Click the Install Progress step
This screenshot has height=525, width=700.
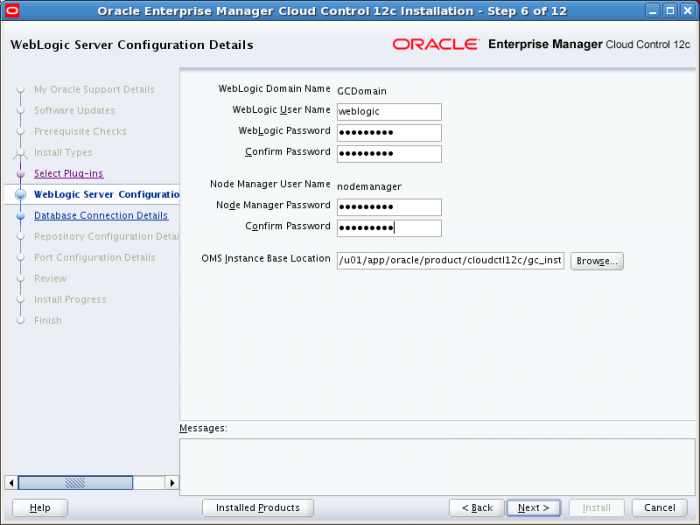[70, 300]
